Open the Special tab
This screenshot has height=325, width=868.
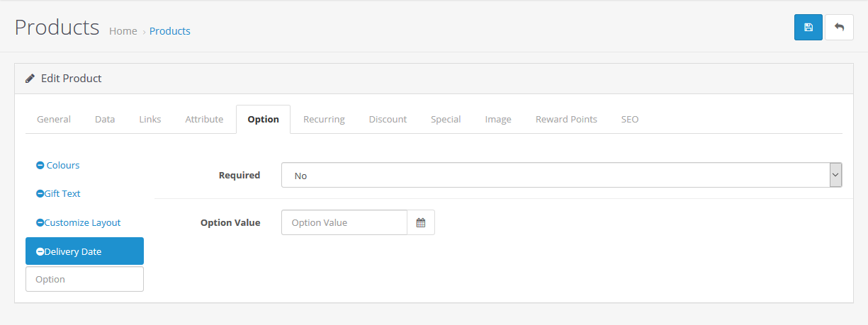446,119
